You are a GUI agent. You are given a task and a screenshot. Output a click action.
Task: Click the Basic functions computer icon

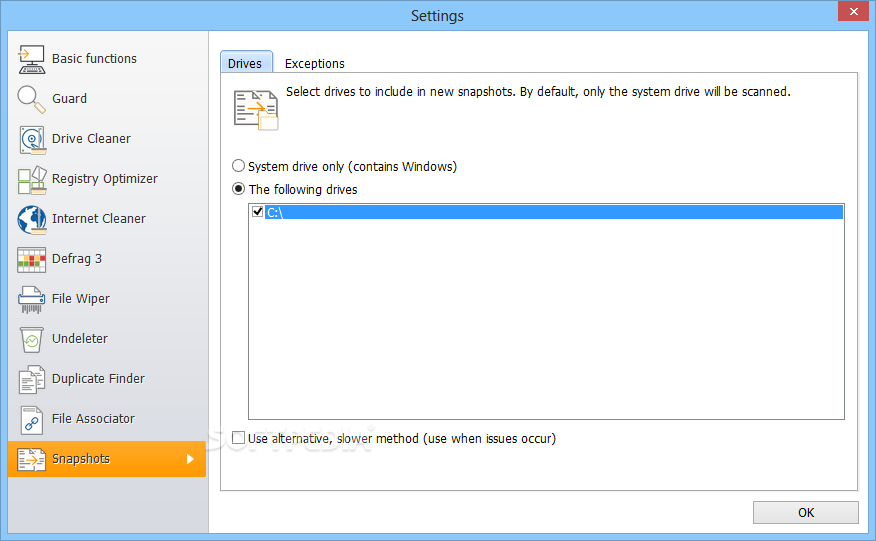[31, 59]
